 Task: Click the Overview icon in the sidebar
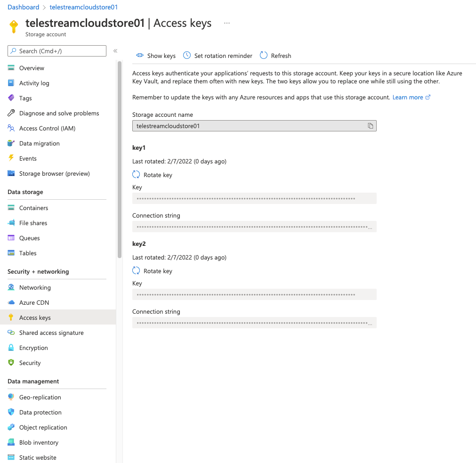[11, 68]
